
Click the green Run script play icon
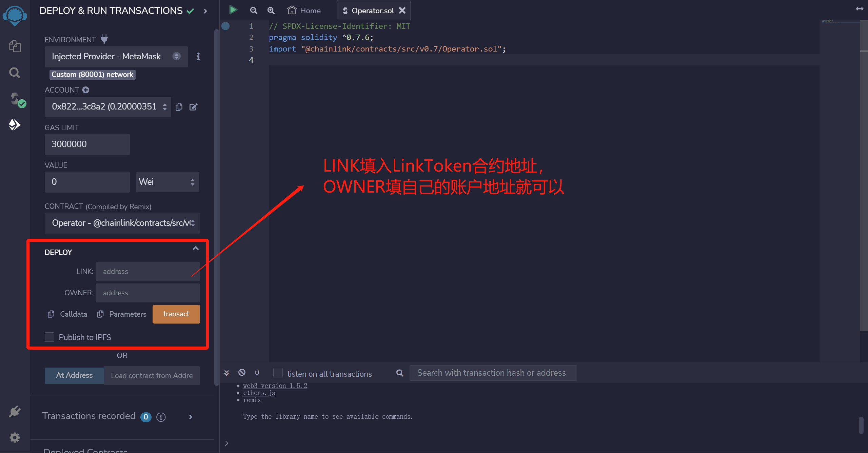tap(233, 10)
